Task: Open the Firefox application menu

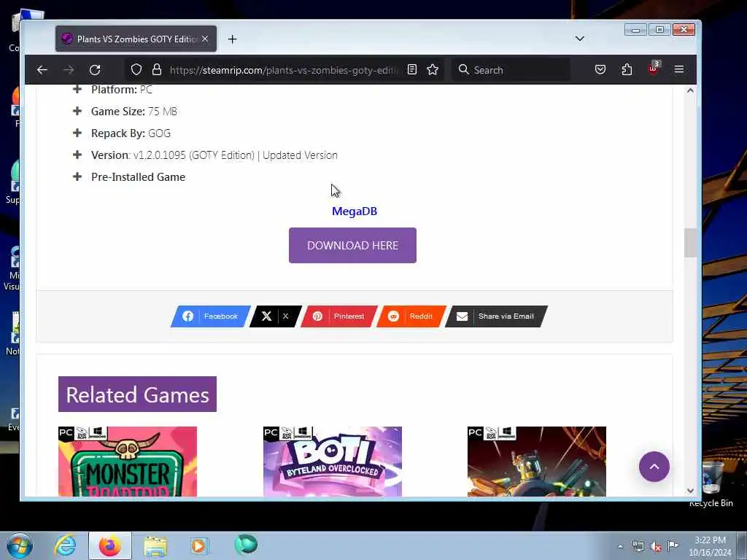Action: click(679, 69)
